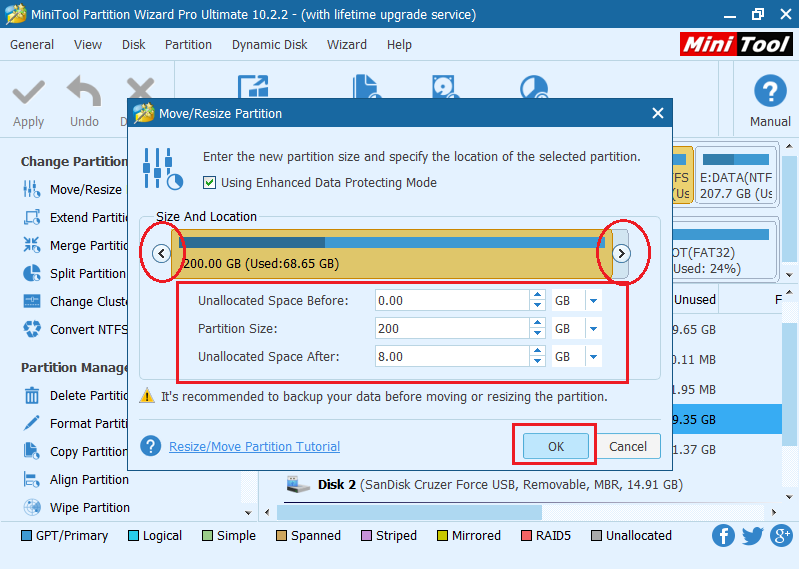Select Copy Partition in the sidebar
This screenshot has height=569, width=799.
[x=73, y=452]
